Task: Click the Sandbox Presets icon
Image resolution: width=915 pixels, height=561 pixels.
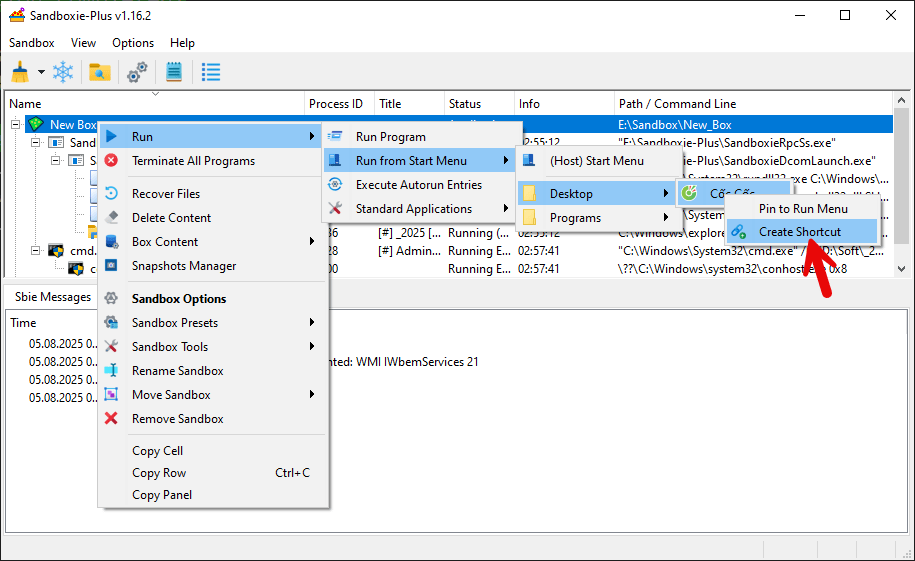Action: tap(111, 322)
